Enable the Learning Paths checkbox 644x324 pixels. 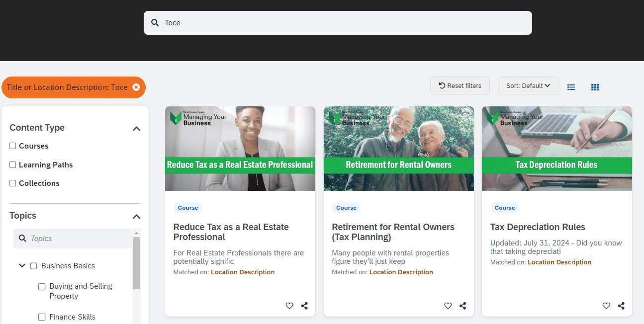tap(13, 164)
